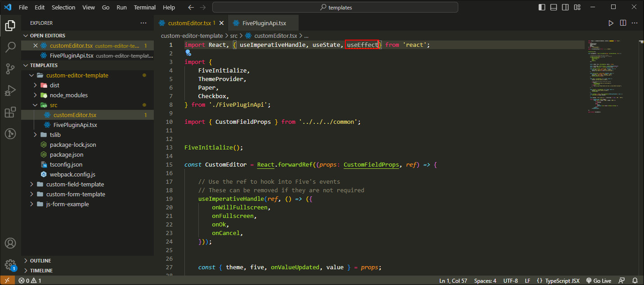The width and height of the screenshot is (644, 285).
Task: Toggle the bottom panel visibility
Action: click(553, 7)
